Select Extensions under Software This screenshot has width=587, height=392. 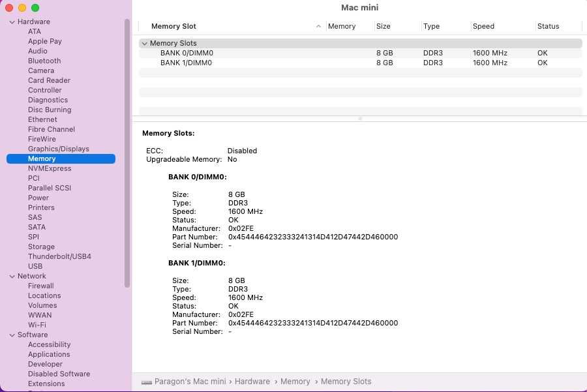(46, 384)
